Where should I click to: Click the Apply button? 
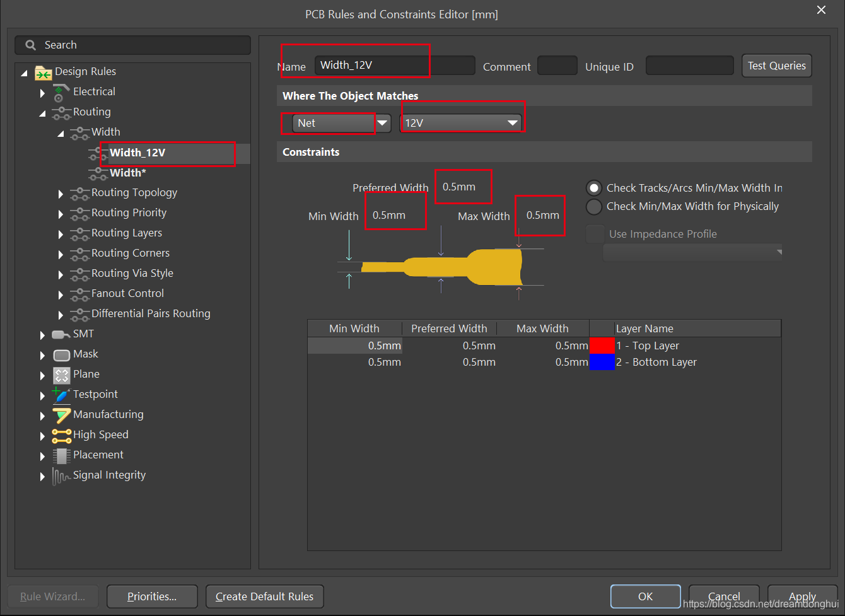pos(802,596)
